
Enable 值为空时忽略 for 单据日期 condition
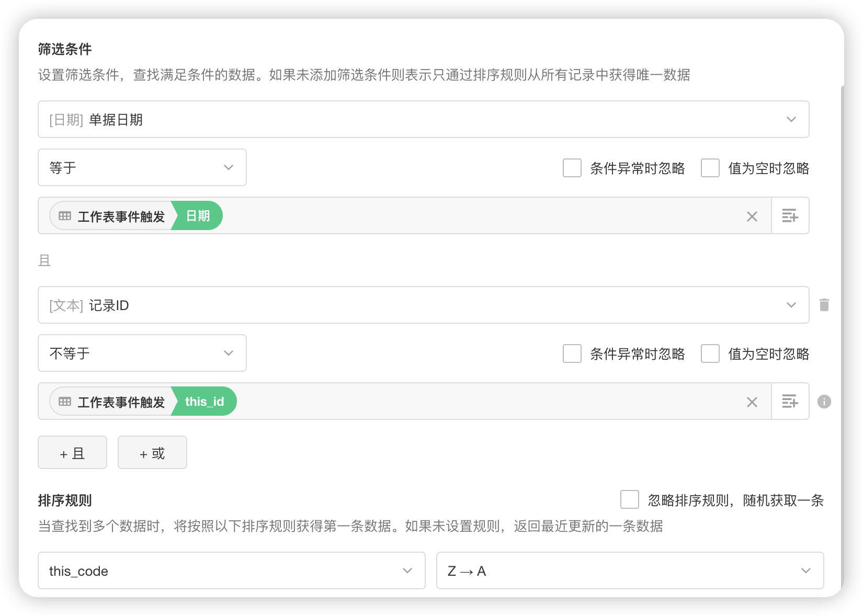click(x=710, y=168)
